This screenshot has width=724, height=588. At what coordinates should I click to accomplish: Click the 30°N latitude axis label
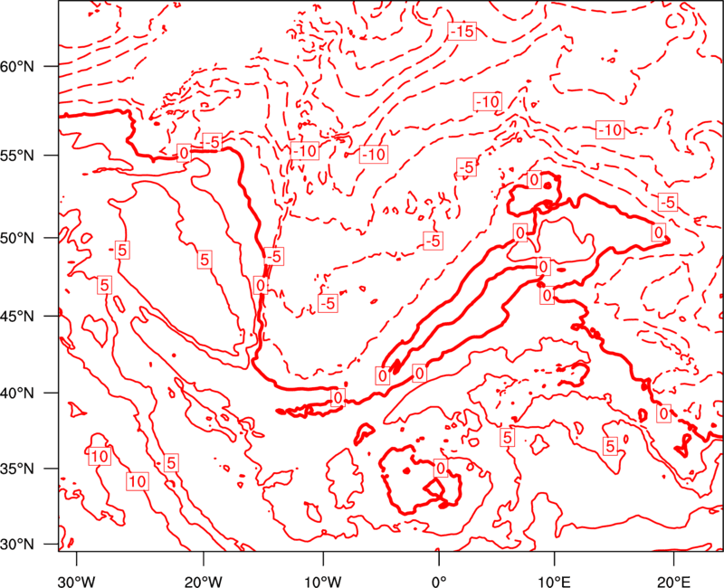point(17,545)
